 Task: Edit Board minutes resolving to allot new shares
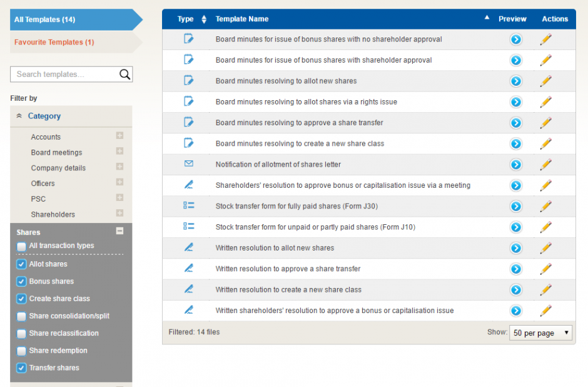[x=545, y=81]
